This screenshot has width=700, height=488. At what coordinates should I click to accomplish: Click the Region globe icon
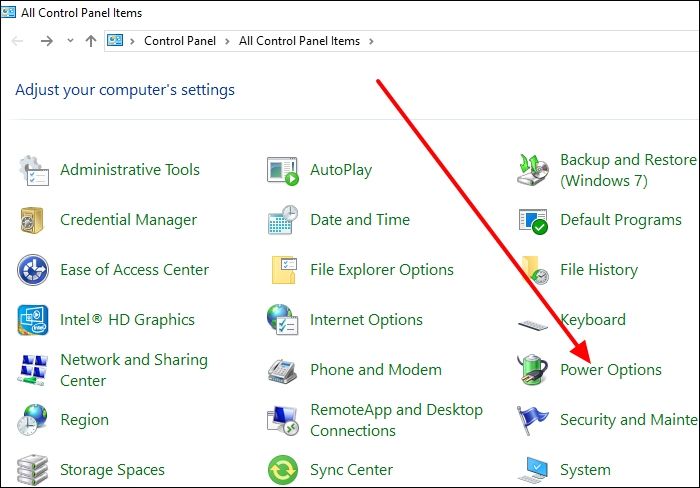click(x=33, y=420)
